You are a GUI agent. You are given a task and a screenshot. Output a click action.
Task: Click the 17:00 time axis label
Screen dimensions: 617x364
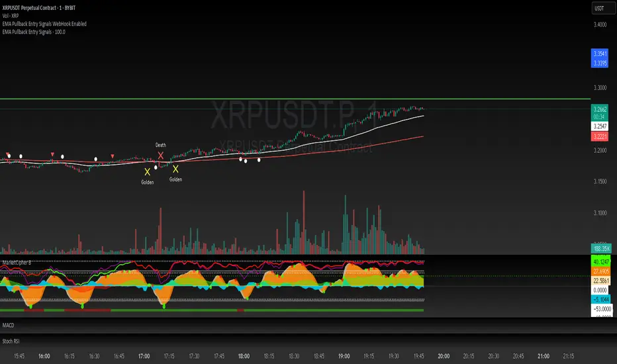144,356
